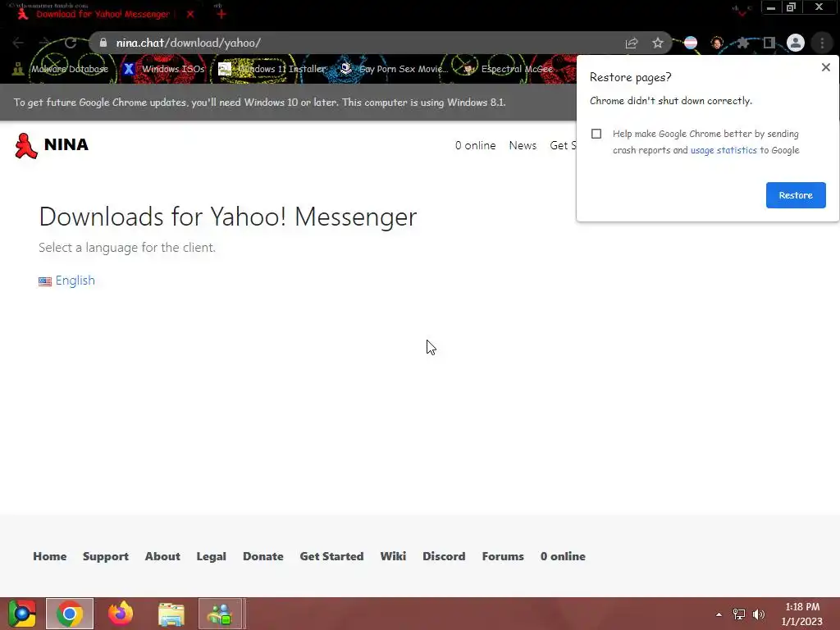Click the Chrome taskbar icon

(x=70, y=614)
